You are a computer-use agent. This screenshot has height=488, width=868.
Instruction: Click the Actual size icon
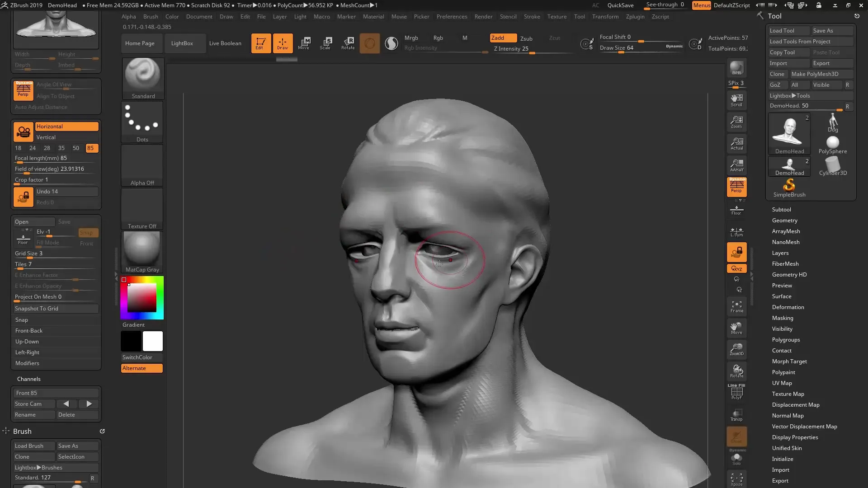pos(736,143)
